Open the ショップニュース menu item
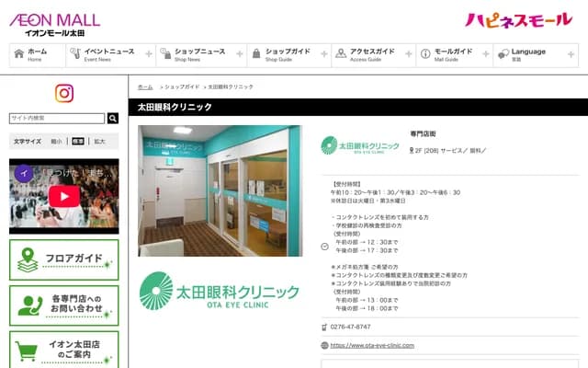 (x=199, y=55)
